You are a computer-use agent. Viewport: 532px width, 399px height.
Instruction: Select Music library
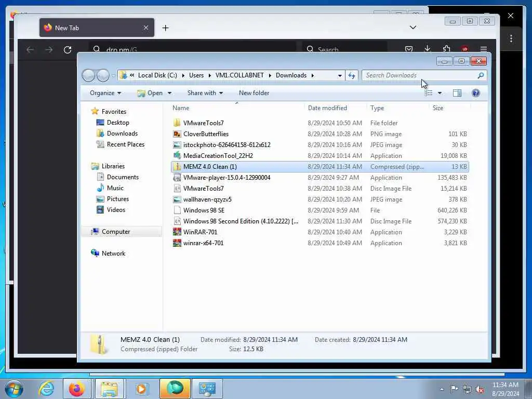coord(115,188)
